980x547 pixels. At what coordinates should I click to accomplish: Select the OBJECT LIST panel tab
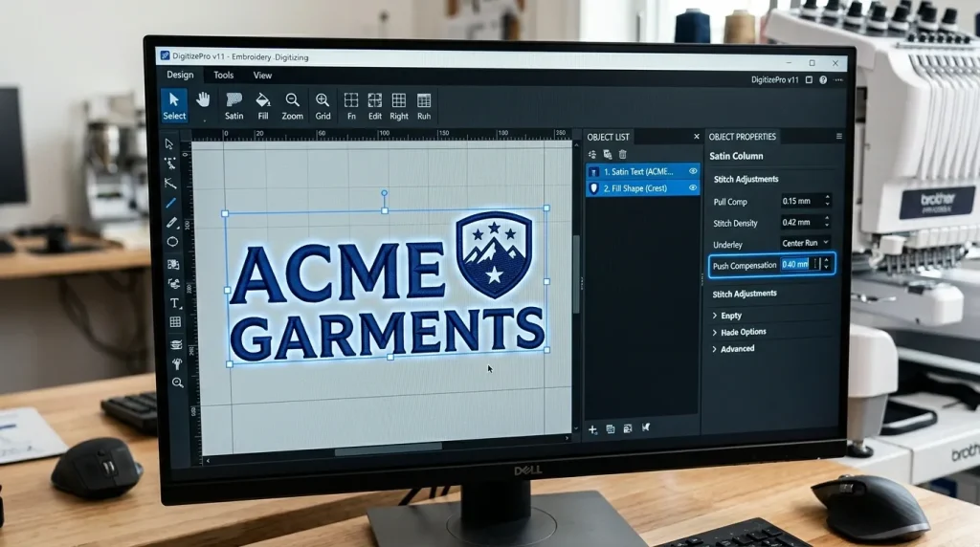tap(608, 137)
